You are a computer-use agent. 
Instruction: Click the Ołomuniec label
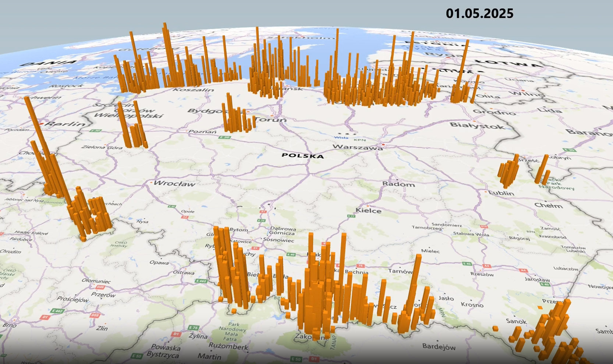pyautogui.click(x=96, y=281)
